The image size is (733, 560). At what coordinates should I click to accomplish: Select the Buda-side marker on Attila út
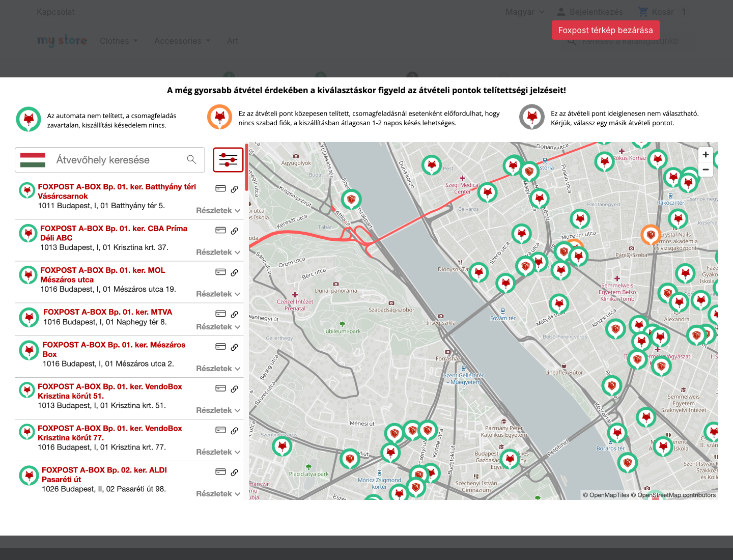(x=351, y=199)
